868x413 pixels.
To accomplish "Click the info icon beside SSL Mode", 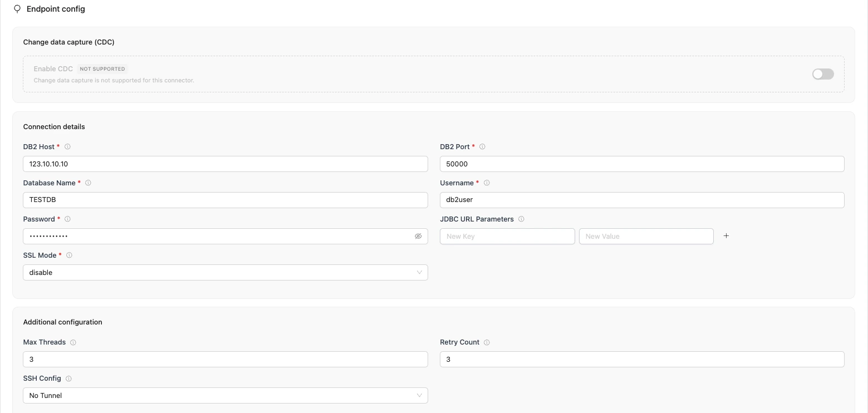I will 69,255.
